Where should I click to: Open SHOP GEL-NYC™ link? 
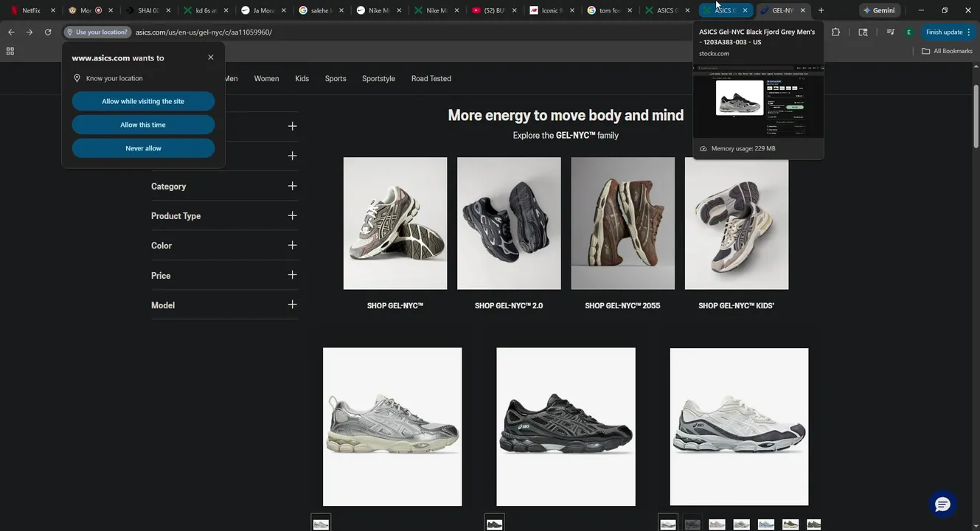tap(395, 305)
